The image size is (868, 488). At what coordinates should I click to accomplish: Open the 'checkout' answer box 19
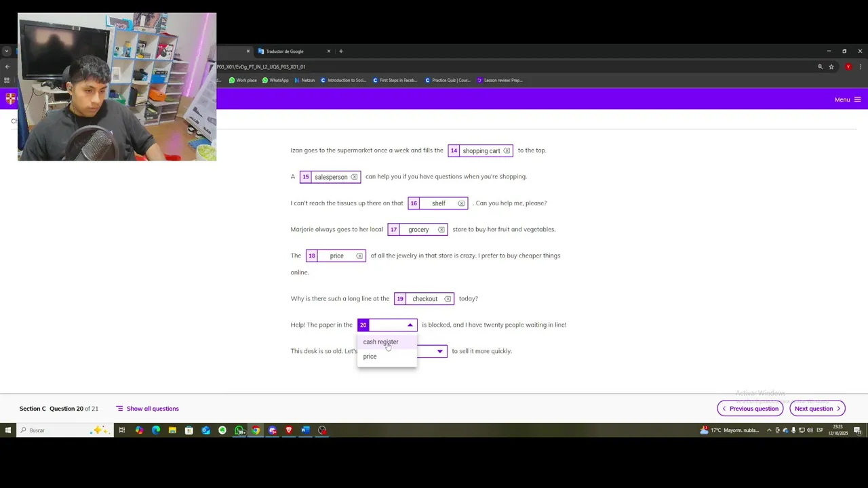point(424,299)
